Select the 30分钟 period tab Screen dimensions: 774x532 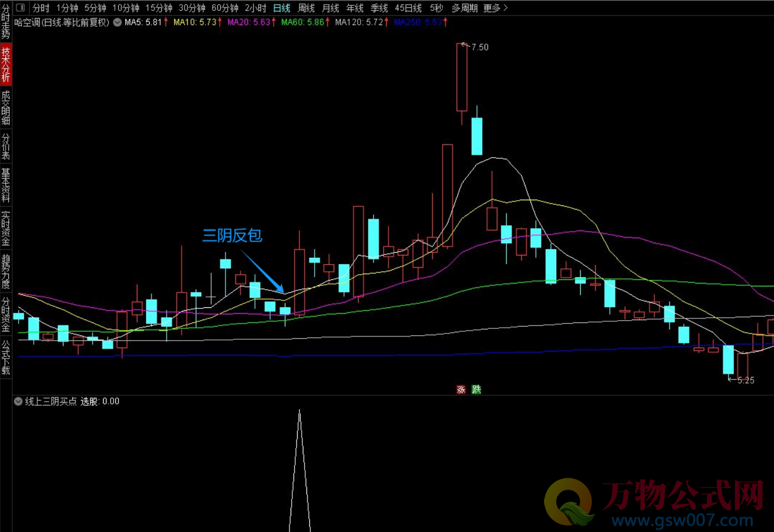(192, 8)
